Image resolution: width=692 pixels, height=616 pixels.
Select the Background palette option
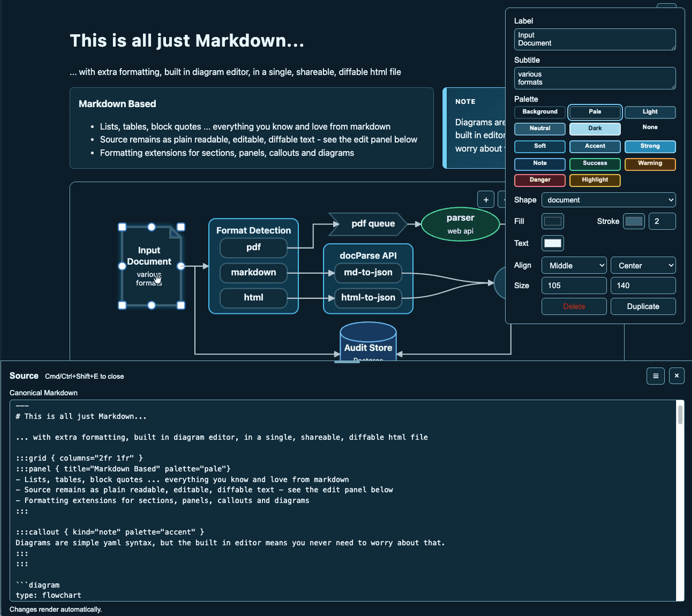pyautogui.click(x=540, y=112)
